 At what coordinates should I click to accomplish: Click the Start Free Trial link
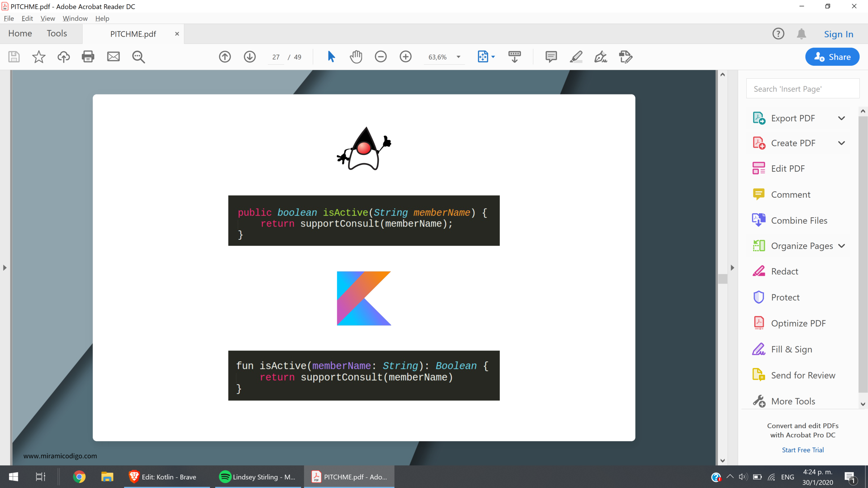coord(803,450)
